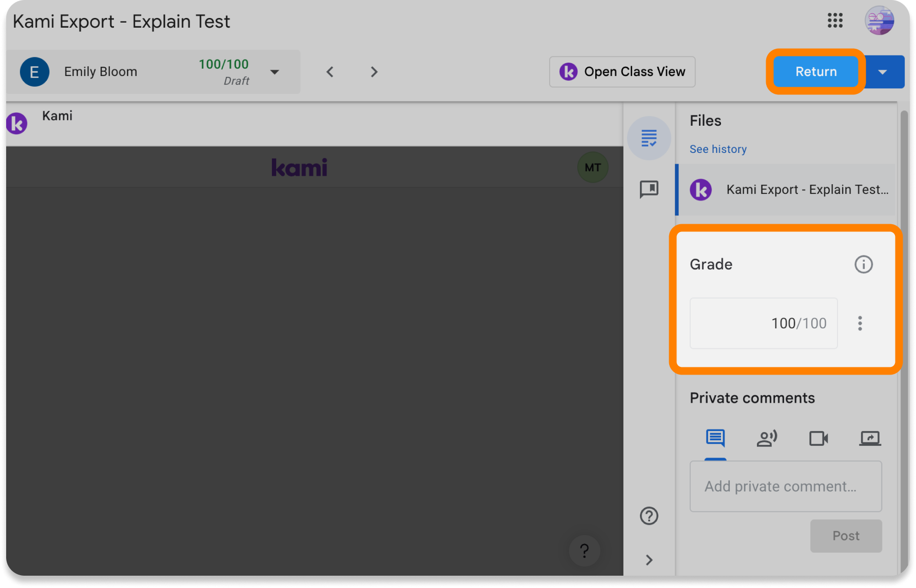Screen dimensions: 916x588
Task: Click the 100/100 Draft grade text
Action: click(x=224, y=72)
